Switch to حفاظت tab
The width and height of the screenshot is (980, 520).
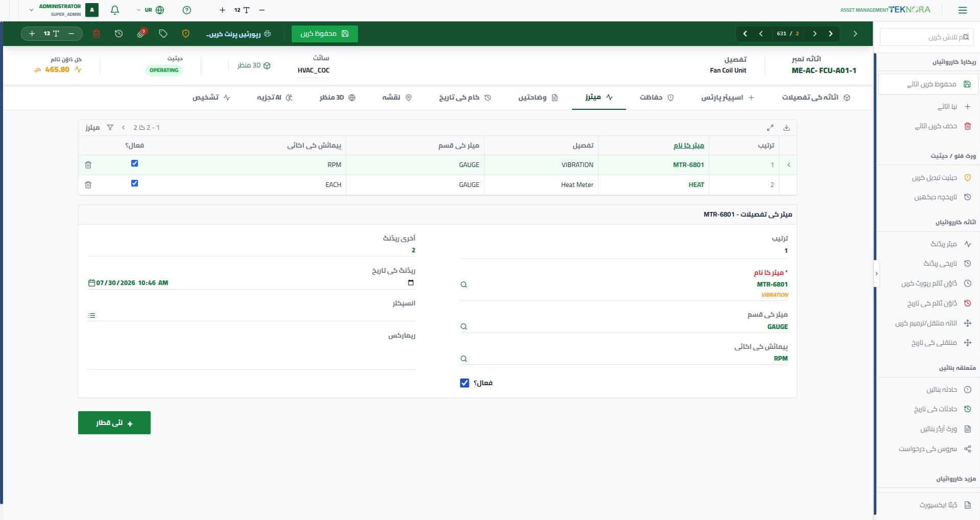point(657,98)
